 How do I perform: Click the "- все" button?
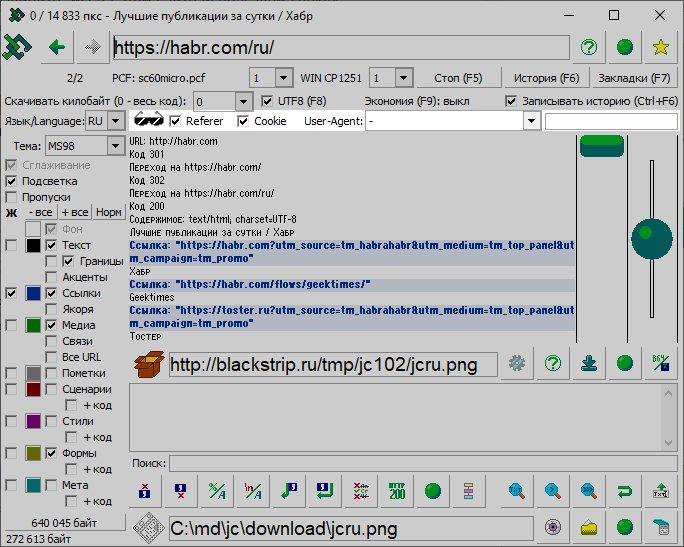(41, 212)
